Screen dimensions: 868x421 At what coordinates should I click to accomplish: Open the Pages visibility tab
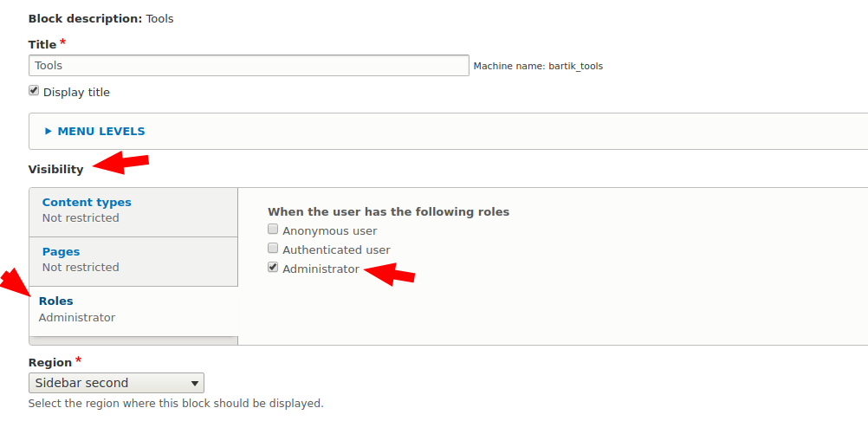(x=61, y=252)
